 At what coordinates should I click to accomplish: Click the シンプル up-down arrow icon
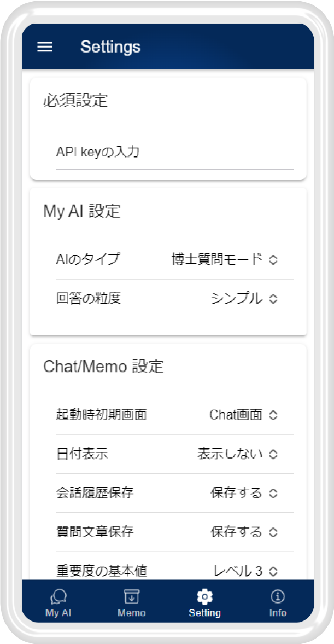[x=273, y=299]
